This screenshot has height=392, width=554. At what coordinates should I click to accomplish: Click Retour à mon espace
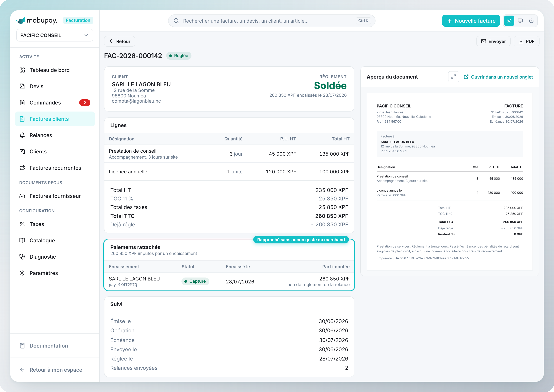click(55, 370)
